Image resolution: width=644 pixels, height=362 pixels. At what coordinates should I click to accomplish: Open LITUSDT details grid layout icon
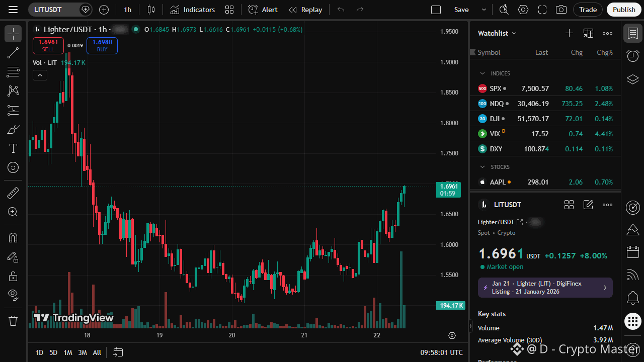569,205
